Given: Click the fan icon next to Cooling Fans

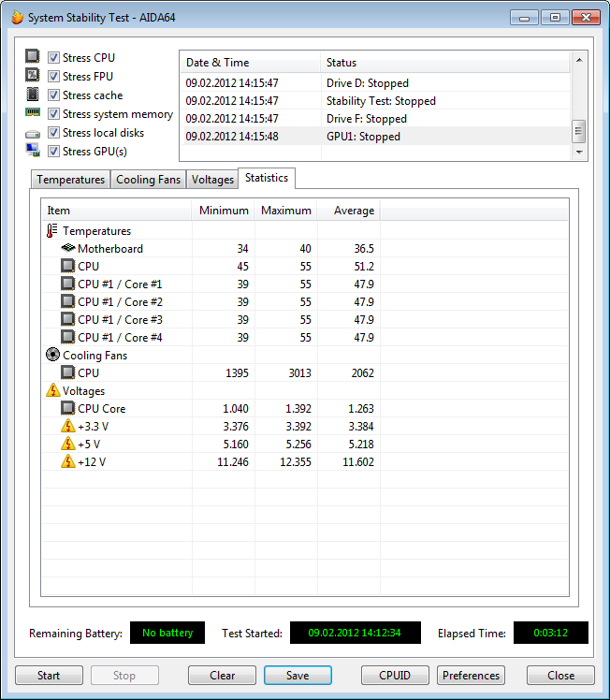Looking at the screenshot, I should [52, 355].
